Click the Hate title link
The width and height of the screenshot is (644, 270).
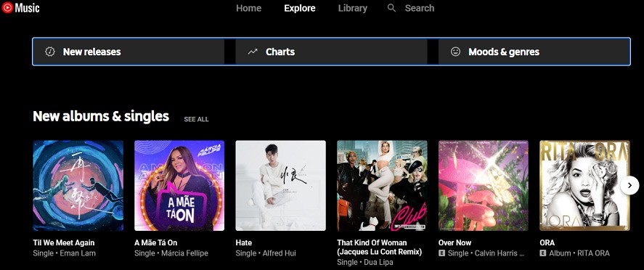click(x=243, y=242)
